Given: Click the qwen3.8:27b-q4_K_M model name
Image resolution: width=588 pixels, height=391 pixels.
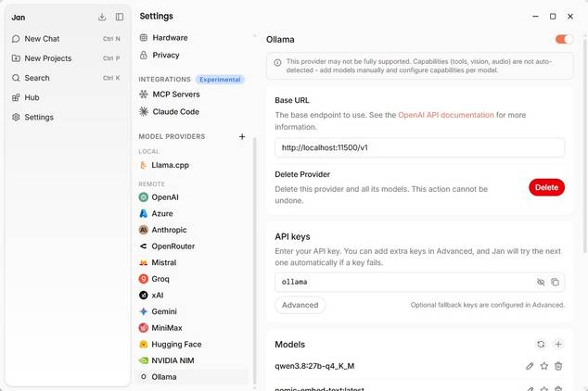Looking at the screenshot, I should (314, 366).
